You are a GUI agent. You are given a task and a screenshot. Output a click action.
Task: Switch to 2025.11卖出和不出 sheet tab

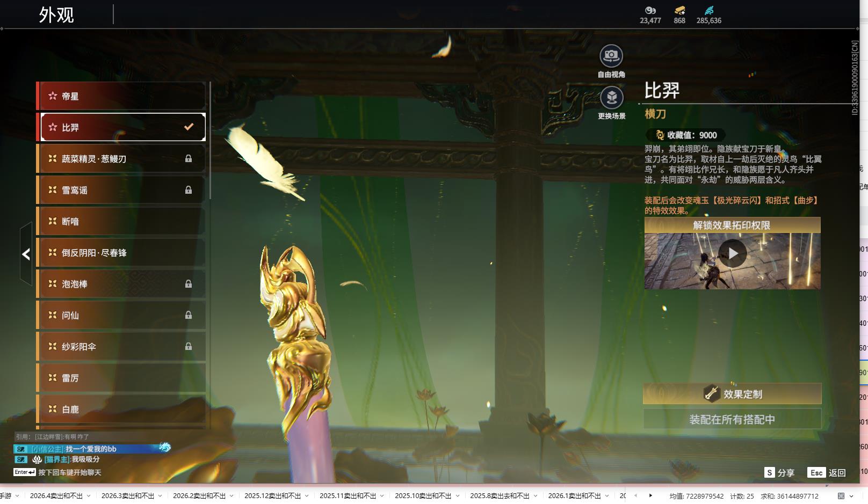point(348,496)
